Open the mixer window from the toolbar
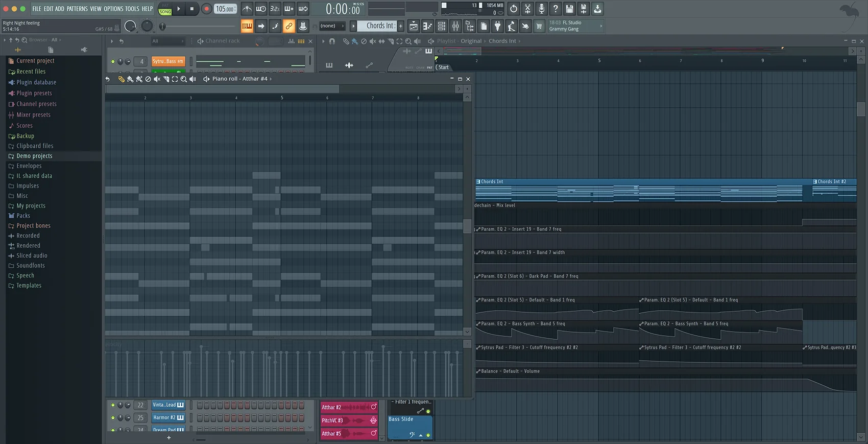868x444 pixels. 455,26
